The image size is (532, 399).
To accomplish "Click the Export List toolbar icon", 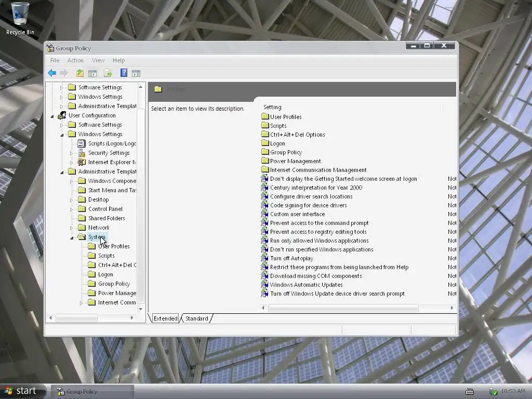I will click(x=108, y=73).
